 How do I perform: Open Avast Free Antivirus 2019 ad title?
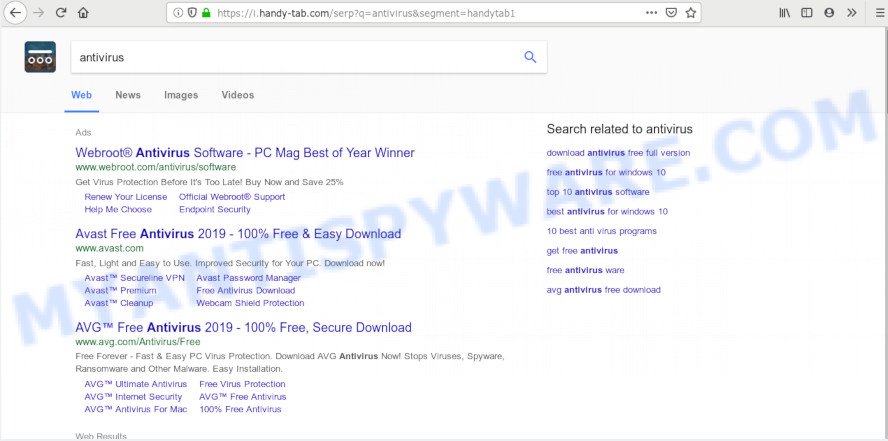(x=238, y=234)
